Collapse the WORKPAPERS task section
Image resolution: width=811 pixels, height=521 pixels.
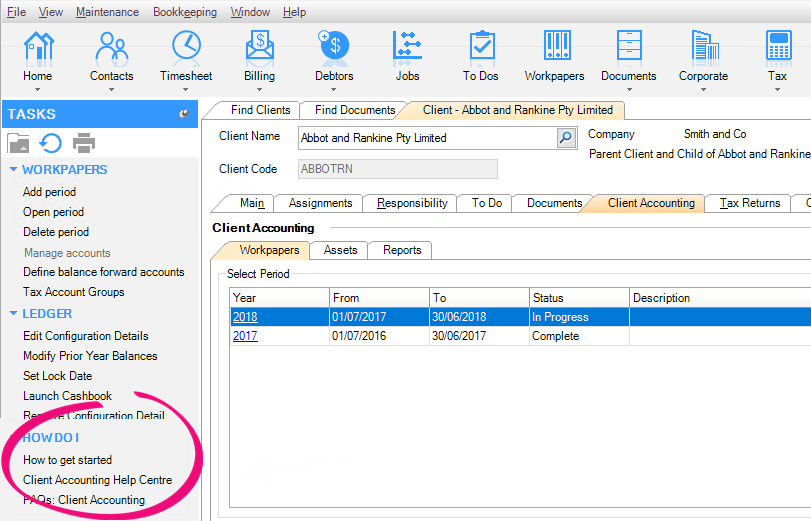pyautogui.click(x=13, y=170)
